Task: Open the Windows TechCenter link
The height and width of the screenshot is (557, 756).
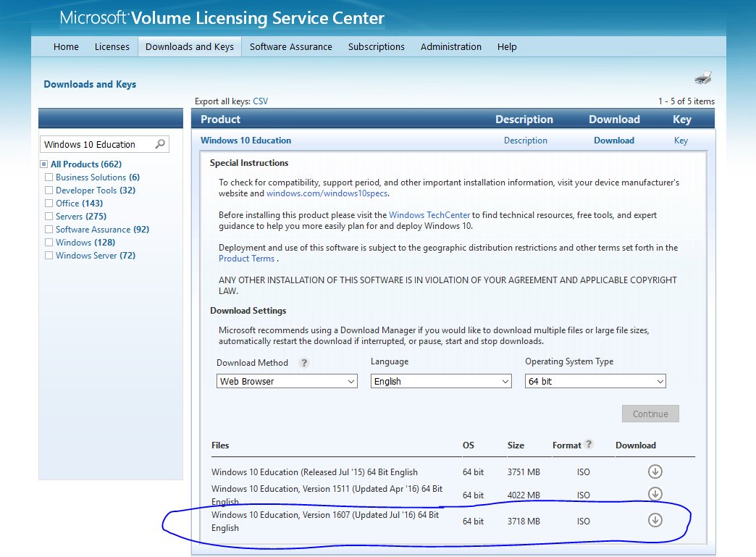Action: (x=429, y=215)
